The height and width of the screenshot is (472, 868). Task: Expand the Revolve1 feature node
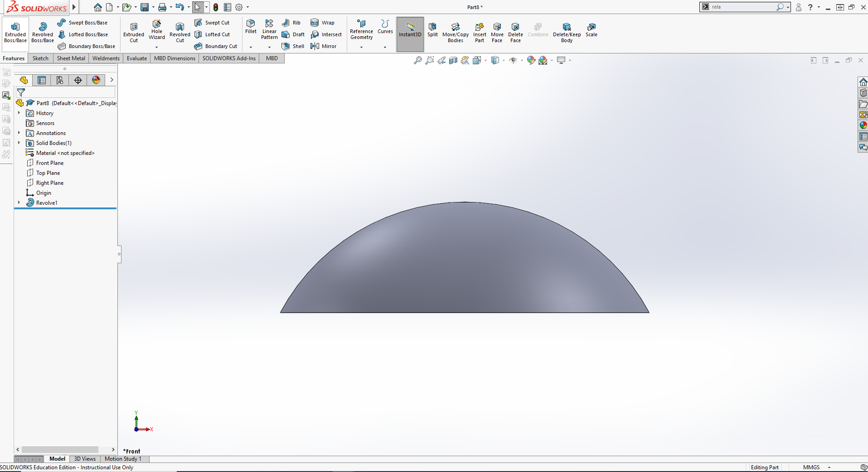tap(19, 202)
